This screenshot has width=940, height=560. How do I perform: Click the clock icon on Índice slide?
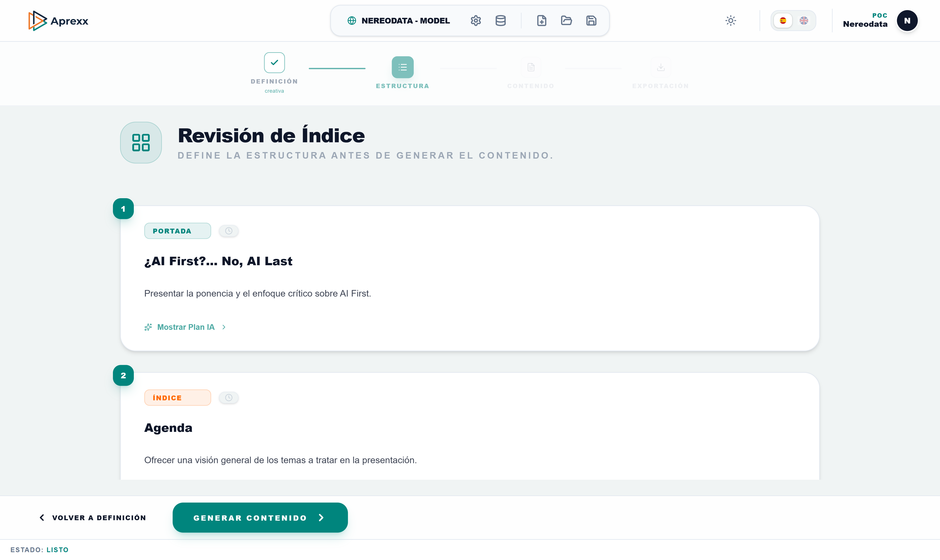(x=229, y=398)
